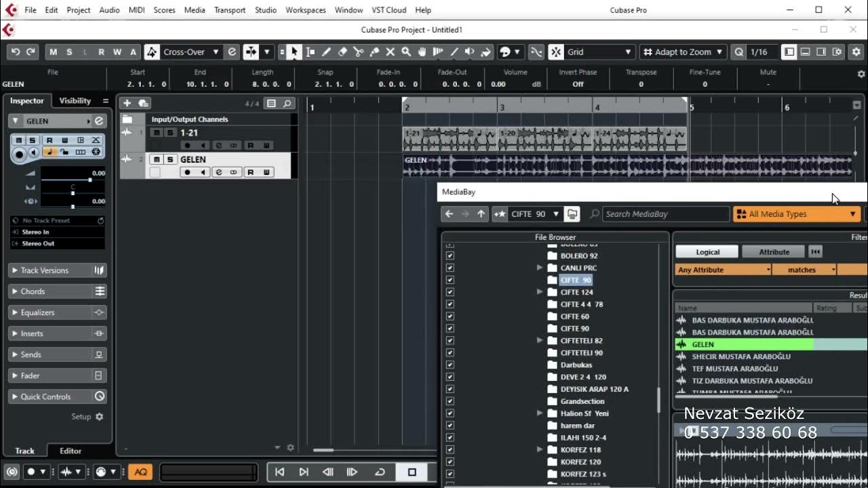Screen dimensions: 868x488
Task: Click the Inspector volume fader handle
Action: 90,180
